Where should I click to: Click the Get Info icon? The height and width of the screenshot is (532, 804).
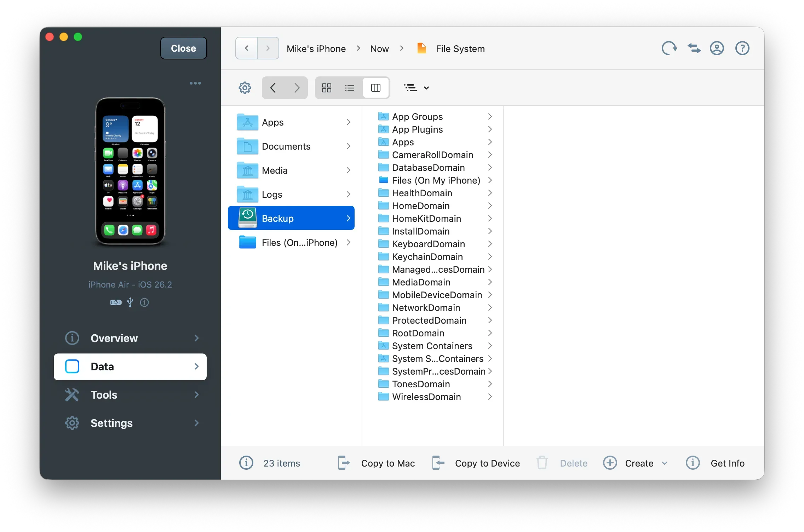tap(693, 463)
